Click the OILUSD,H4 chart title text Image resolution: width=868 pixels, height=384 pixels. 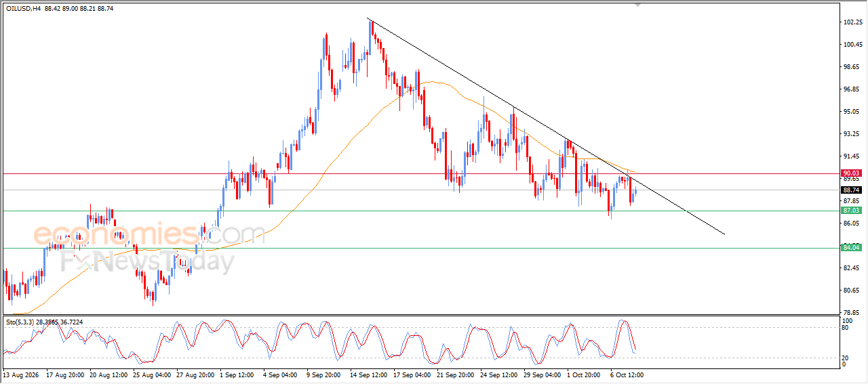pyautogui.click(x=24, y=9)
